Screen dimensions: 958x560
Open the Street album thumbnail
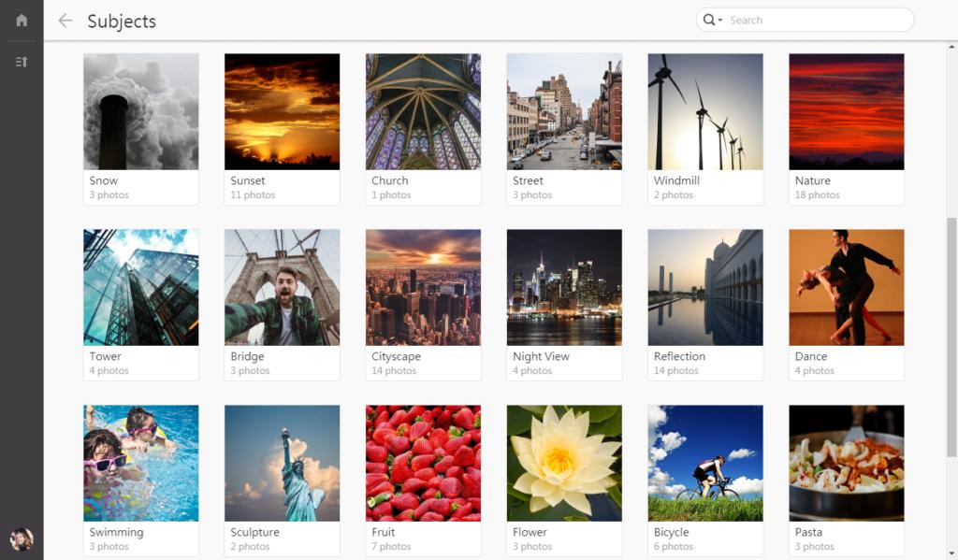(x=564, y=112)
